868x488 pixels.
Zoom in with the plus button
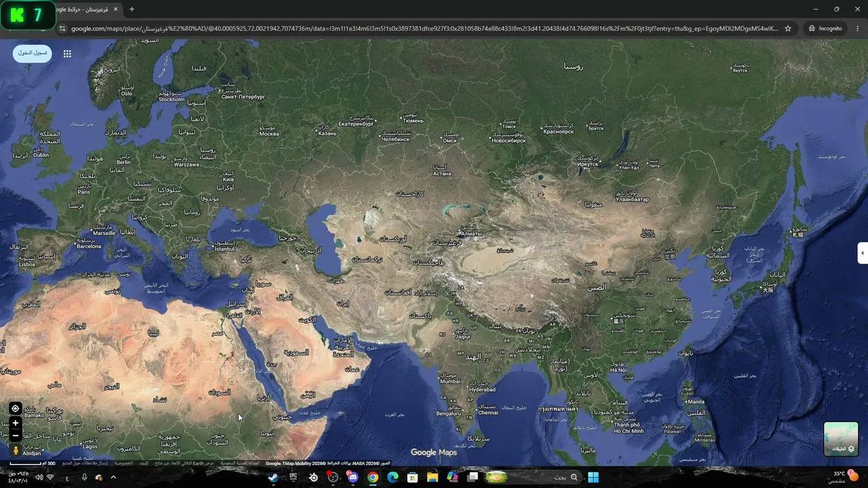pos(15,423)
